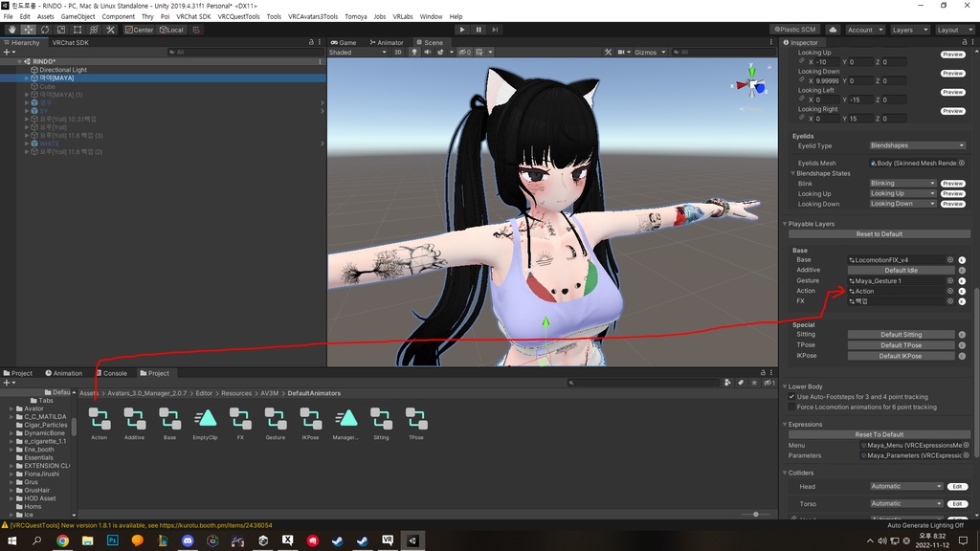The width and height of the screenshot is (980, 551).
Task: Toggle 2D scene view
Action: pyautogui.click(x=397, y=52)
